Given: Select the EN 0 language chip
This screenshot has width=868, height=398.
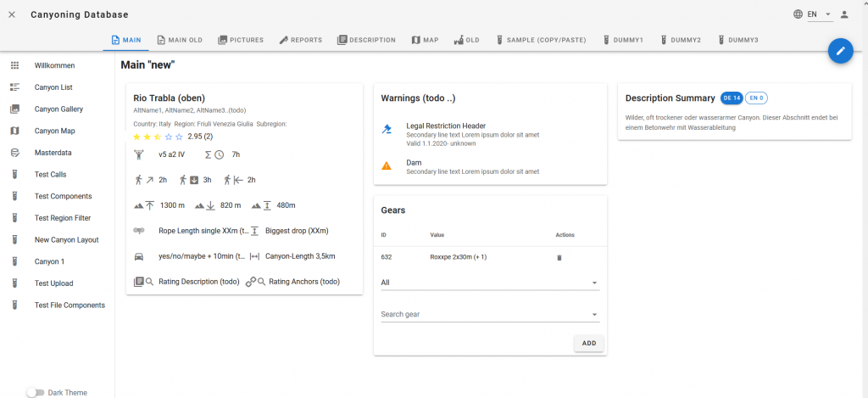Looking at the screenshot, I should 756,98.
